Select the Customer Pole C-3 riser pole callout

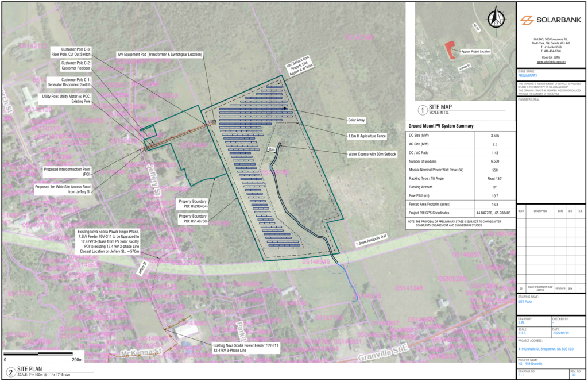pos(71,52)
